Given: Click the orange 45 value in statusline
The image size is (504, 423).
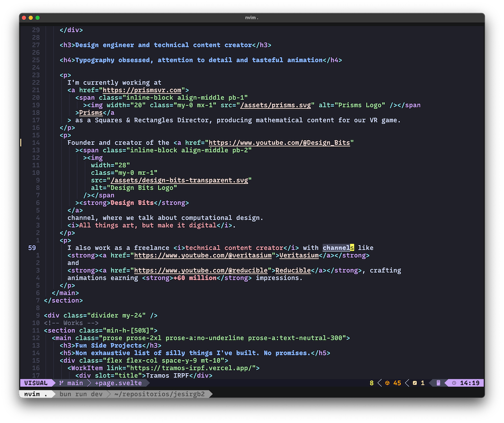Looking at the screenshot, I should pyautogui.click(x=397, y=383).
